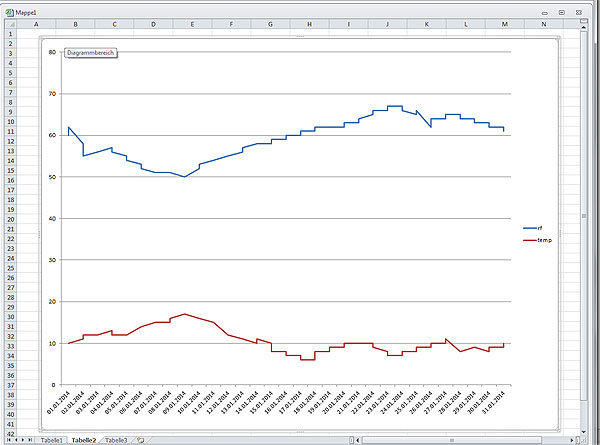Select column header N
The width and height of the screenshot is (600, 445).
[543, 23]
